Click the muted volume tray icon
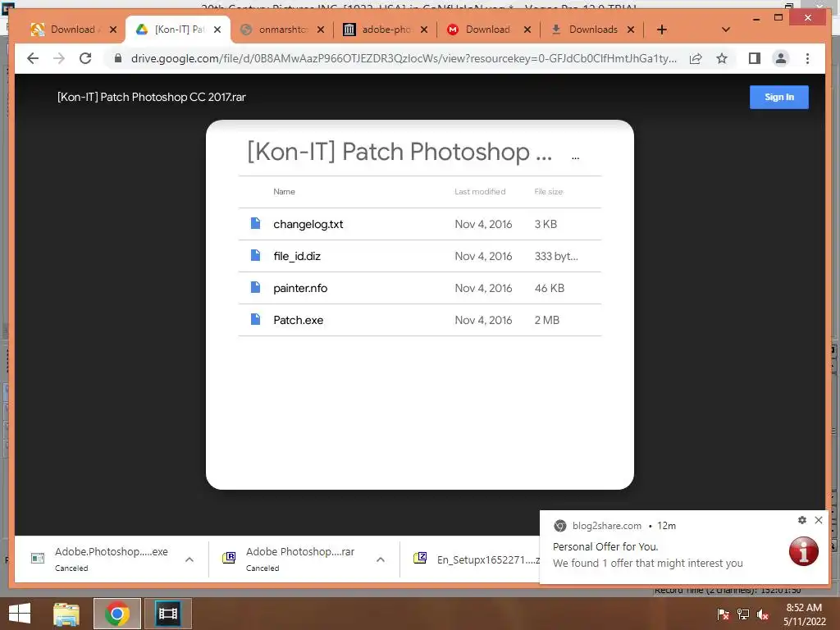The height and width of the screenshot is (630, 840). pos(763,614)
